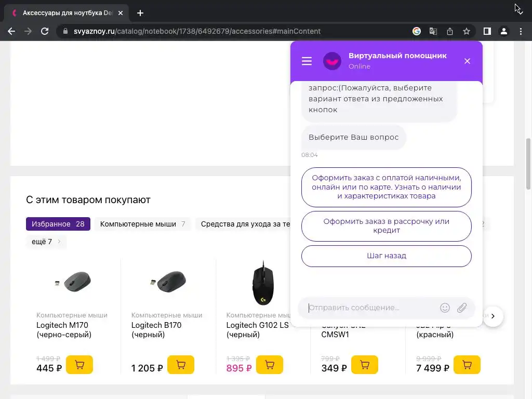Add Logitech B170 to cart

click(x=181, y=365)
